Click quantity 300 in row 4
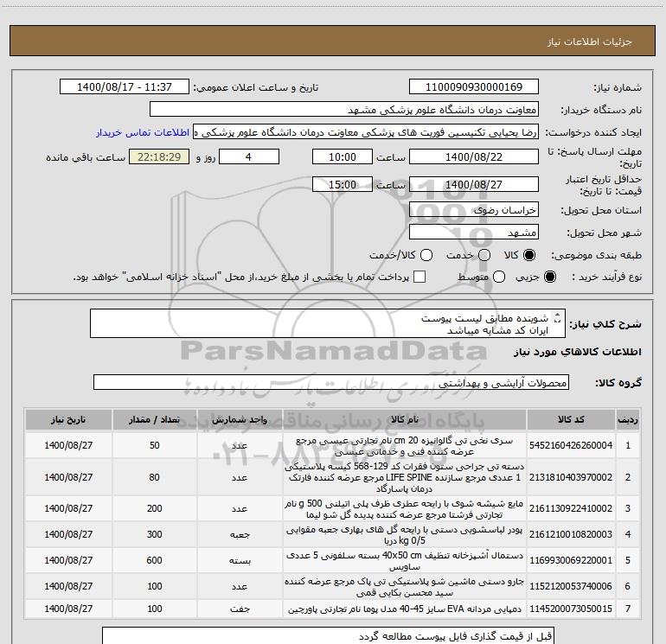Screen dimensions: 666x644 point(154,534)
